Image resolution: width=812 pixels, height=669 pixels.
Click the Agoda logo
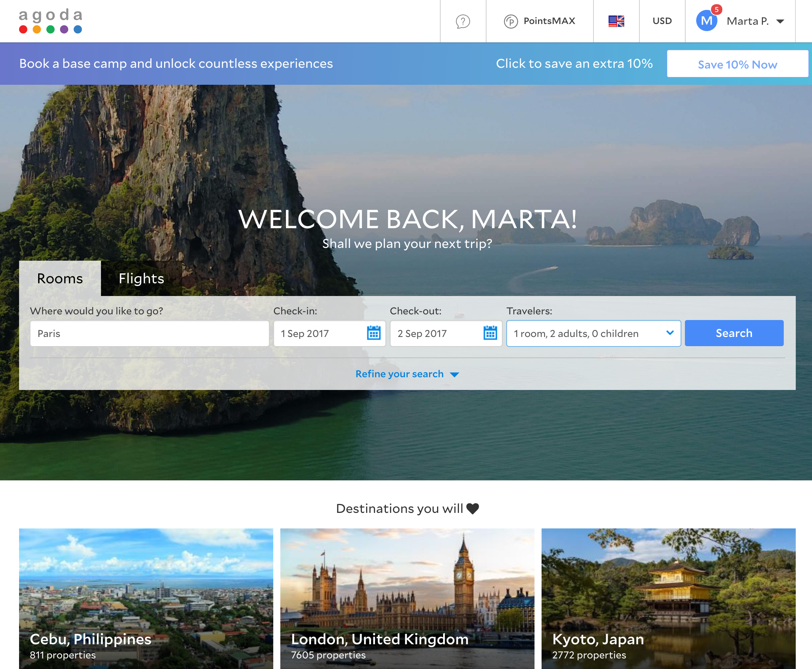coord(50,21)
